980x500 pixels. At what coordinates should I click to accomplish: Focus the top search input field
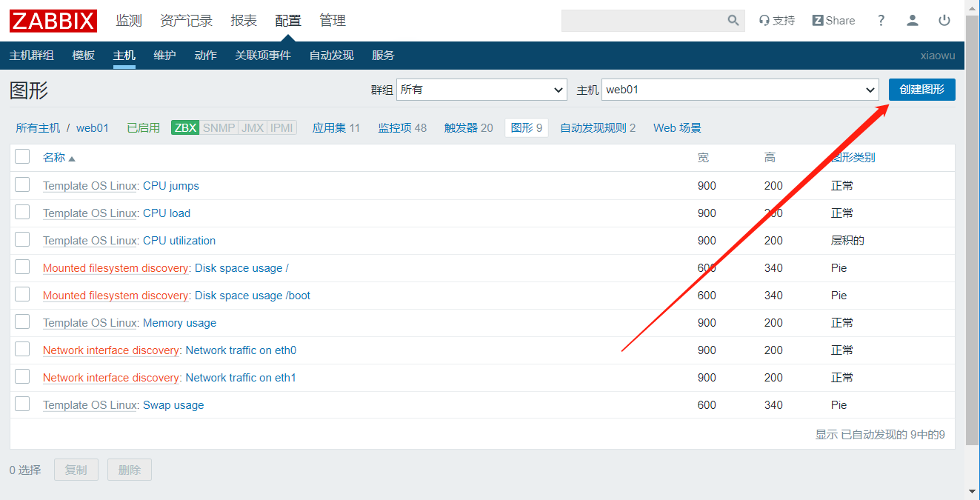coord(641,21)
